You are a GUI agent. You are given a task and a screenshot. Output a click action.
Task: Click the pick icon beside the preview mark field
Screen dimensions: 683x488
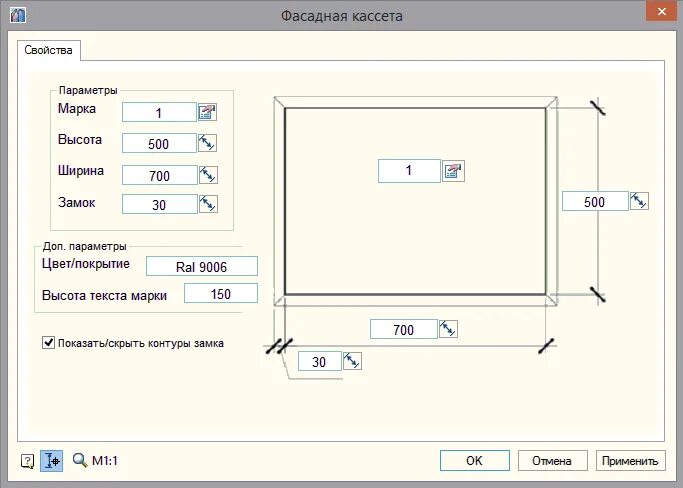453,171
